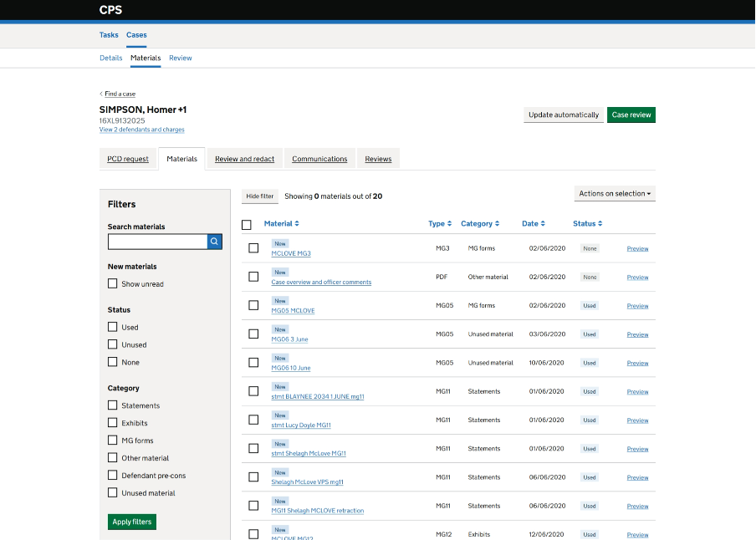The image size is (756, 540).
Task: Sort table by Category column
Action: [480, 224]
